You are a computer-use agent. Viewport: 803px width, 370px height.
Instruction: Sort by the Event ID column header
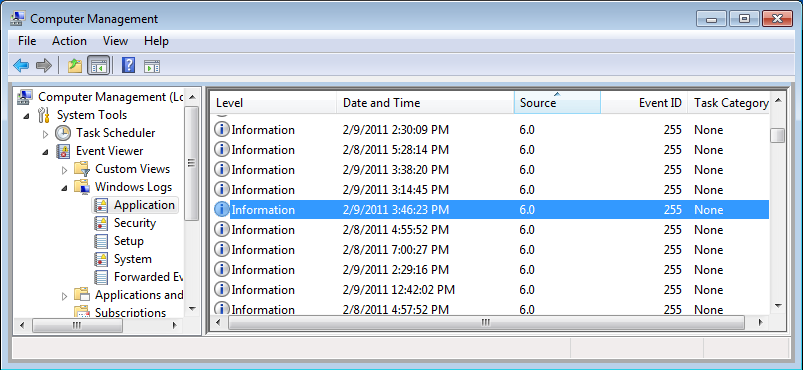[644, 102]
